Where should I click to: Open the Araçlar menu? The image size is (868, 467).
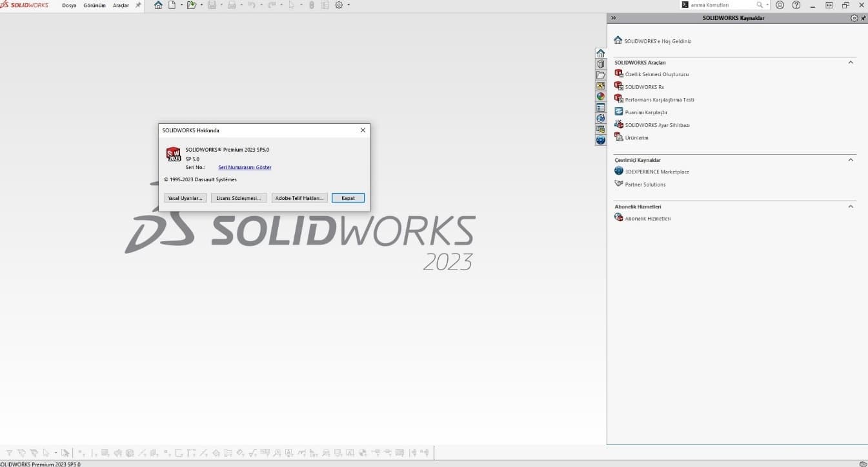[121, 5]
